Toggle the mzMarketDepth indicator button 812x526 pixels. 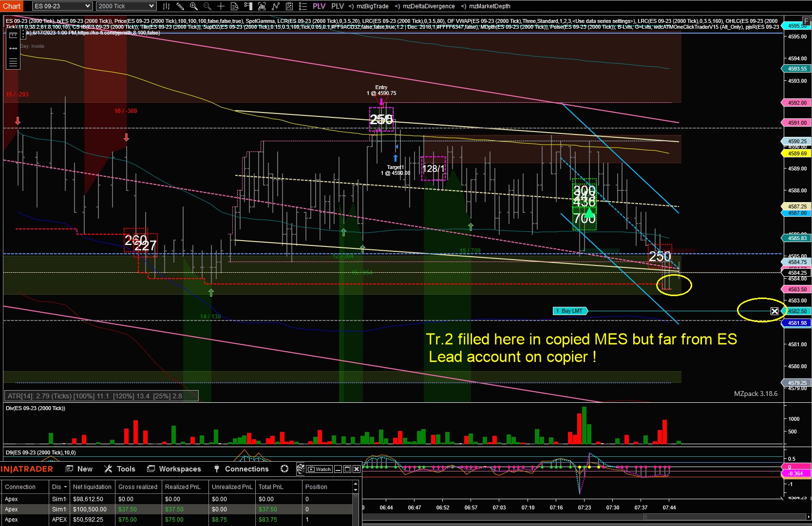point(486,6)
